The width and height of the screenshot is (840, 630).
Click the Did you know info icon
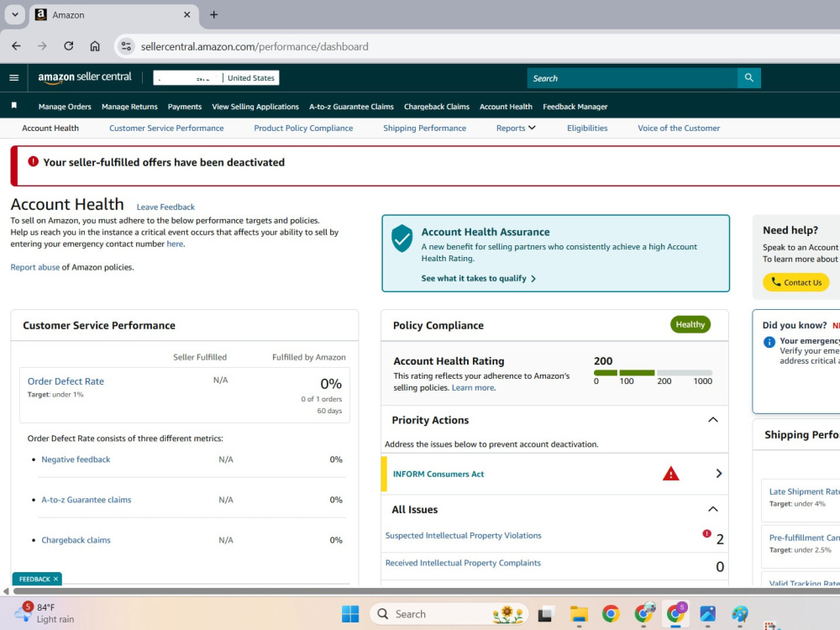pos(769,342)
